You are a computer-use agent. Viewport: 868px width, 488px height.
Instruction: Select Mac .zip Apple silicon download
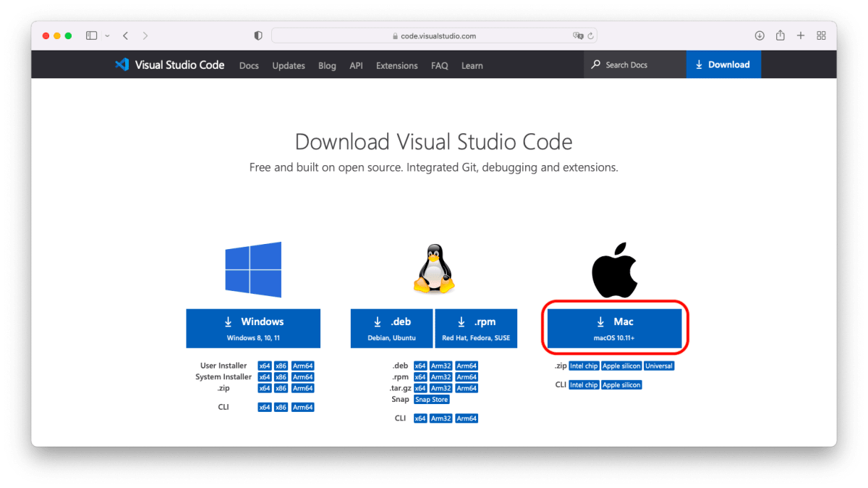pos(621,366)
